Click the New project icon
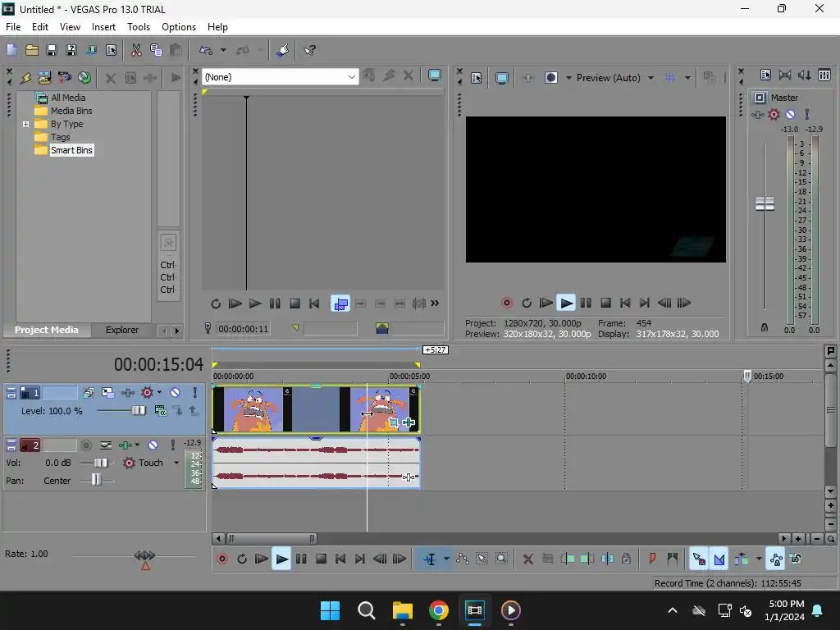 (11, 50)
